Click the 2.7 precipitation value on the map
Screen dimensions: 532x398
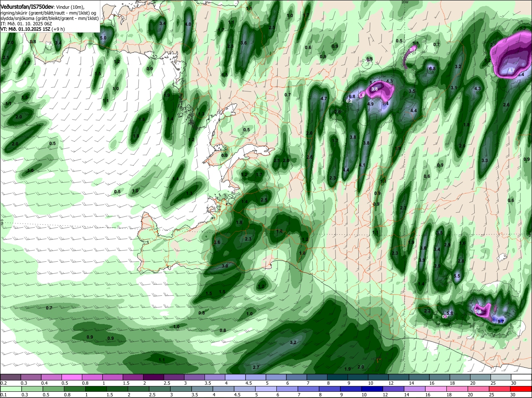point(256,367)
